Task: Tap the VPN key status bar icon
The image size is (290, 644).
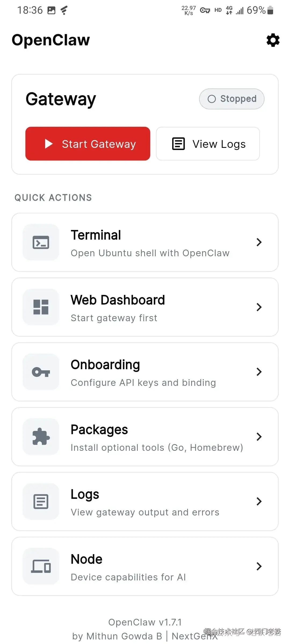Action: (x=205, y=10)
